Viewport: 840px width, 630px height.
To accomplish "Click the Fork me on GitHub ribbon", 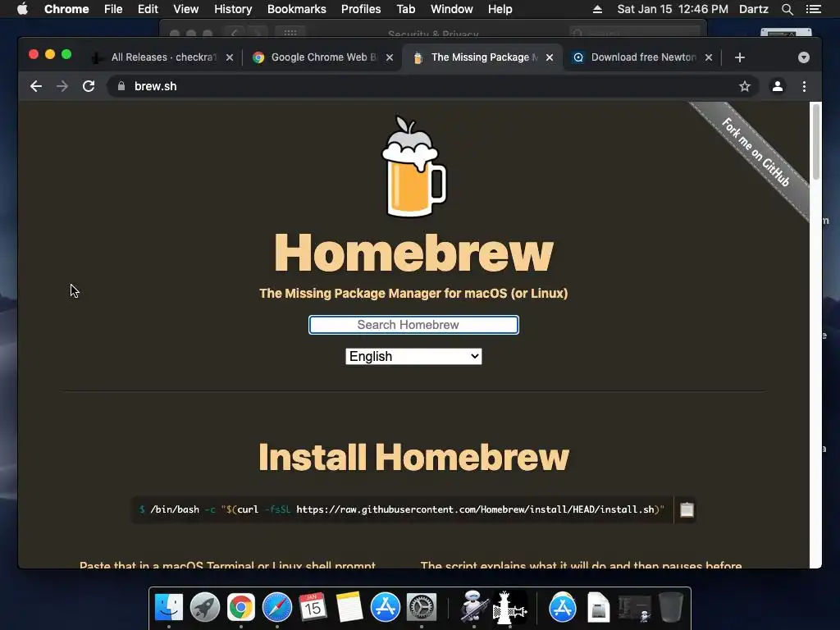I will (756, 152).
